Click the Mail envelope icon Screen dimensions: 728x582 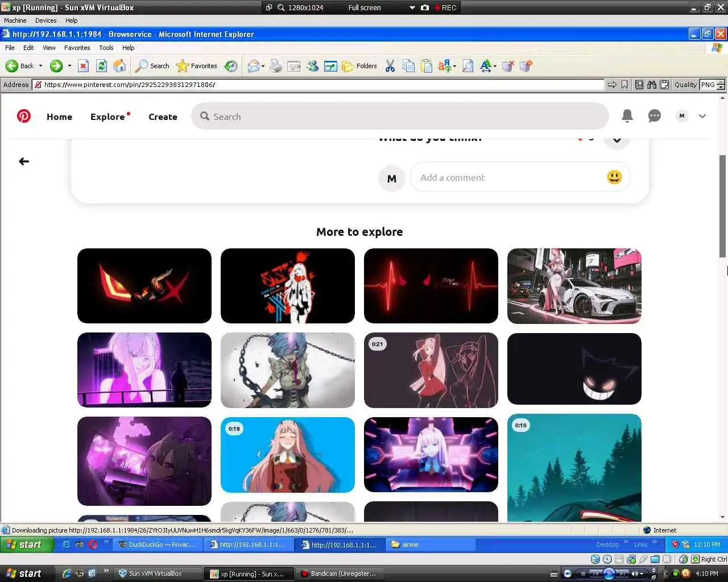[x=254, y=66]
